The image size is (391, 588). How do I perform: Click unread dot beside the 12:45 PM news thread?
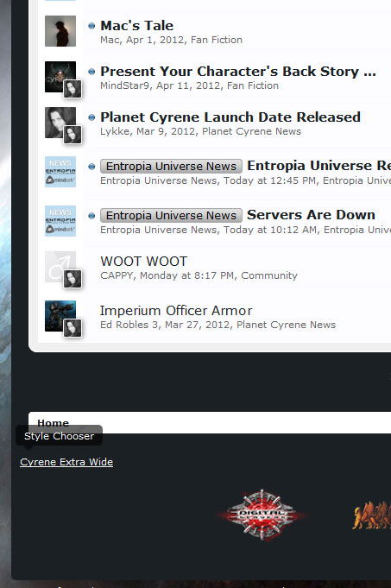point(91,167)
